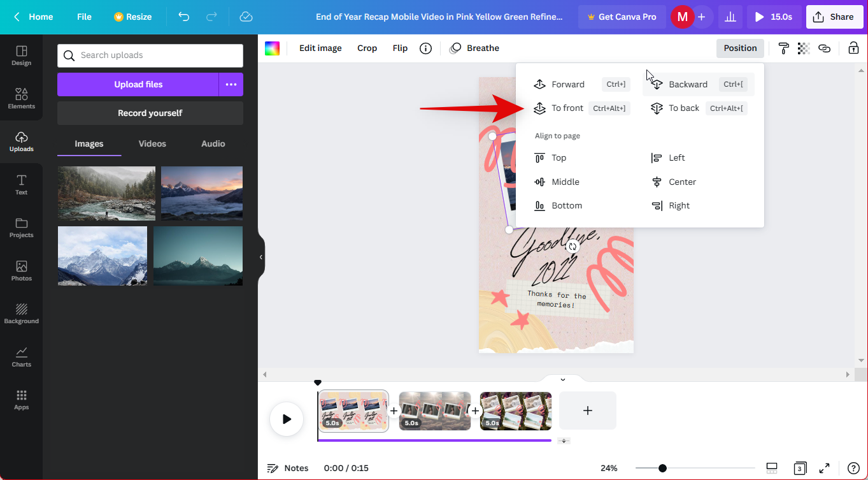
Task: Open the Breathe animation option
Action: tap(474, 48)
